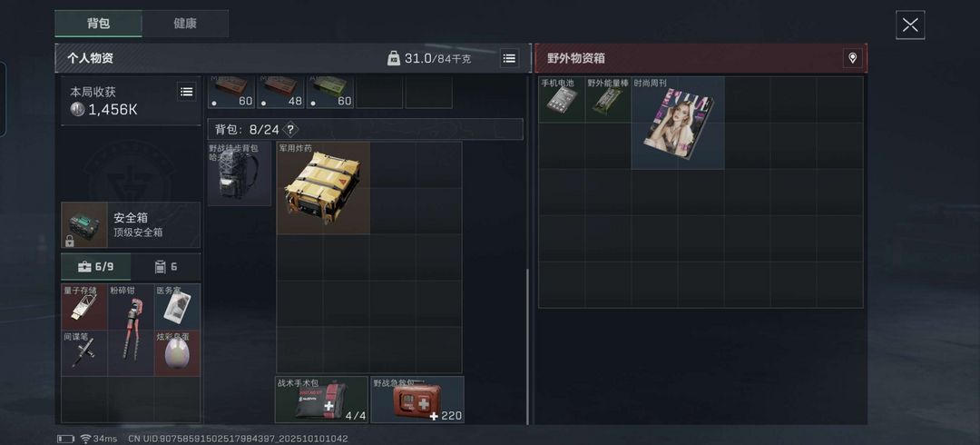Select the card pouch tab showing 6

(x=166, y=267)
